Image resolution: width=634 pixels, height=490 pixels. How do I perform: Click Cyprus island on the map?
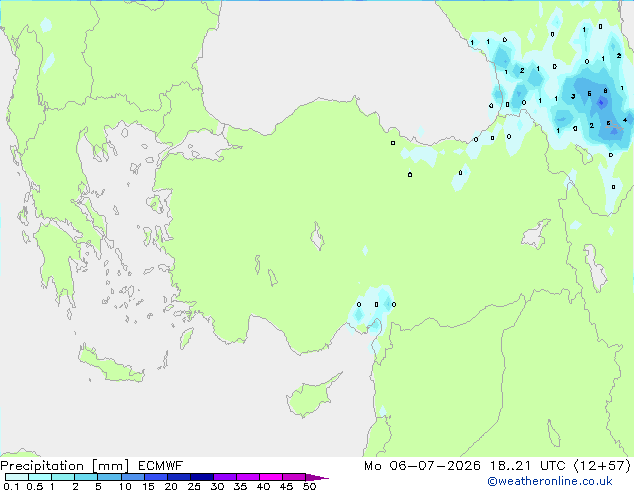click(309, 397)
